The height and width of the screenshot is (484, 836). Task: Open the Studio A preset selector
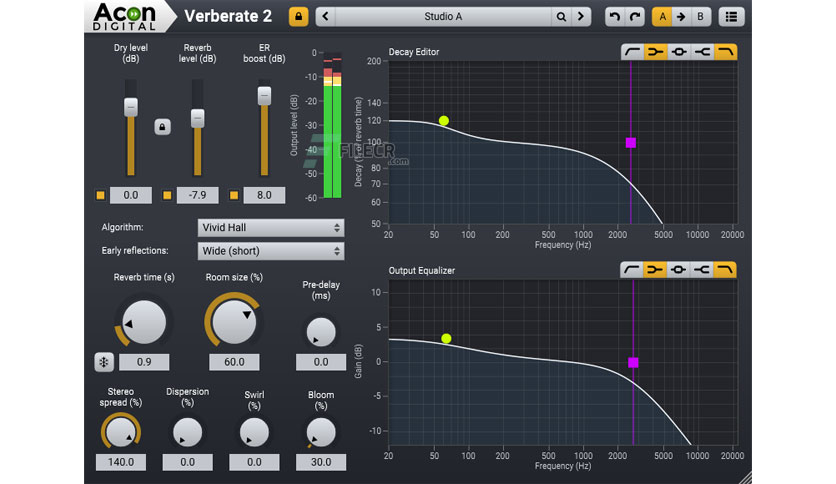coord(443,17)
